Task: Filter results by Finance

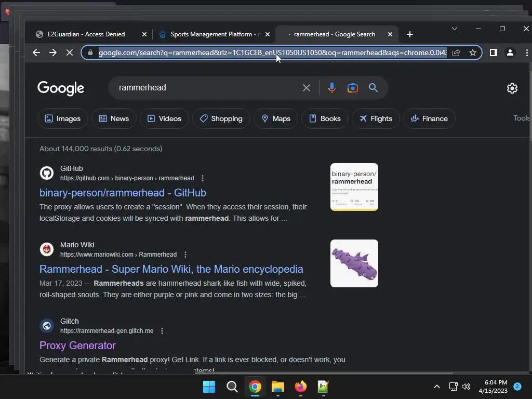Action: [429, 118]
